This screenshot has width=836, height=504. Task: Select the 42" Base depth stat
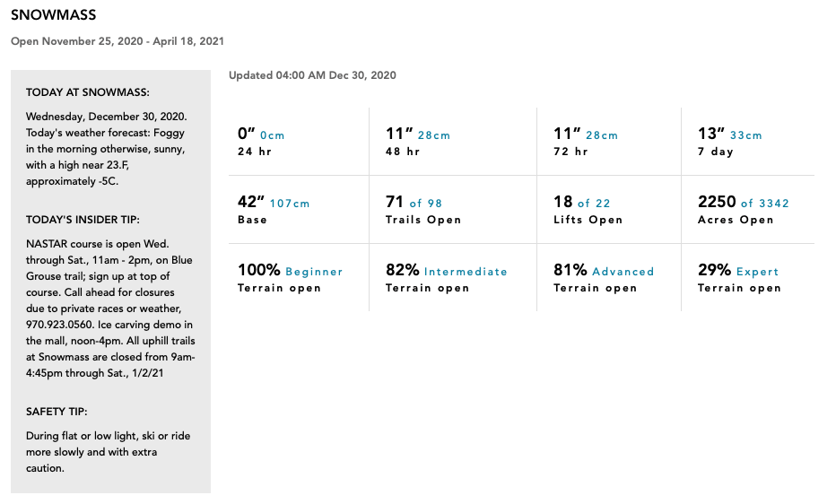tap(274, 209)
